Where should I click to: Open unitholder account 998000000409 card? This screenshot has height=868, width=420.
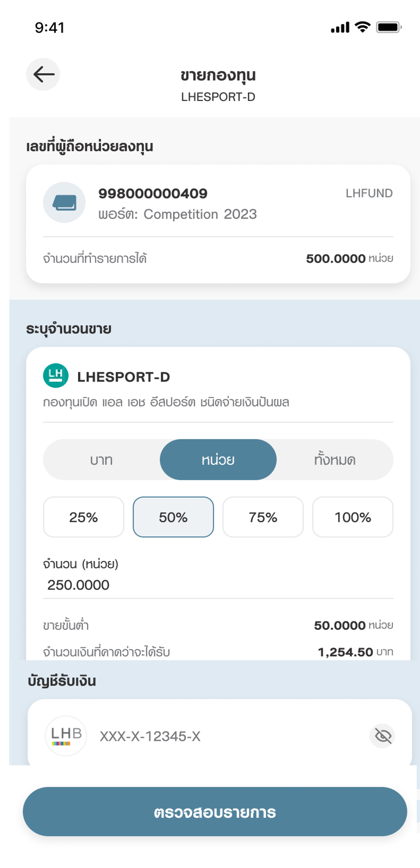[218, 224]
